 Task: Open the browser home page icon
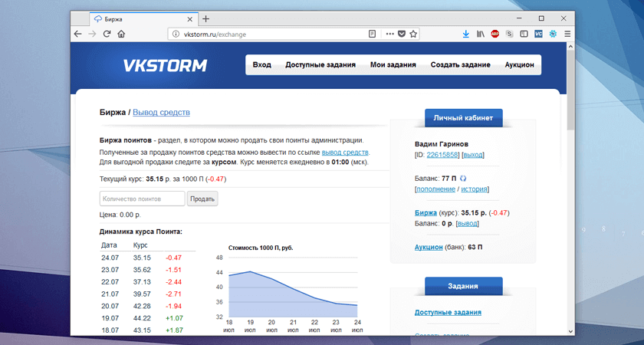point(121,34)
